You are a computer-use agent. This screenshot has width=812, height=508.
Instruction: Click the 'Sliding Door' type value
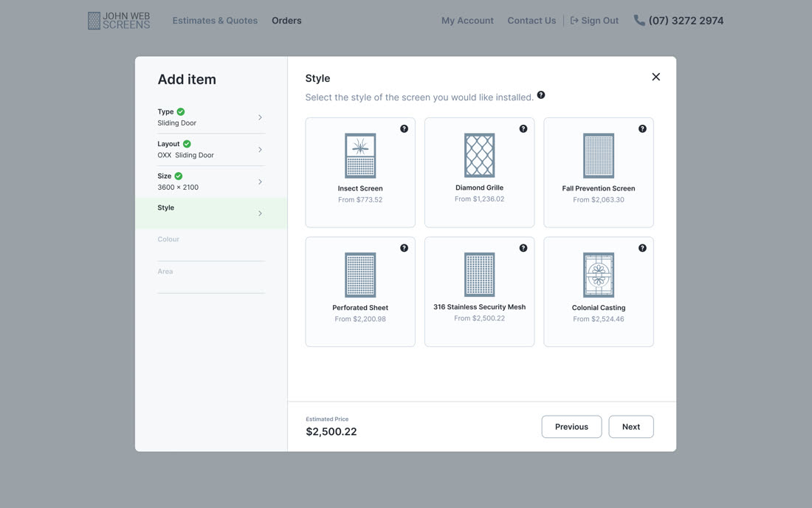pos(176,123)
